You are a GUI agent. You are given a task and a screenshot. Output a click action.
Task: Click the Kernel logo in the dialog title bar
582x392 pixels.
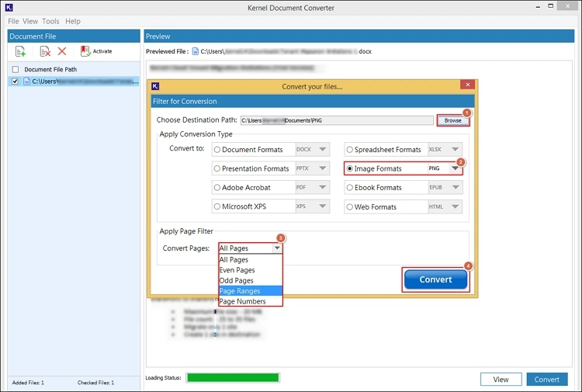pyautogui.click(x=156, y=86)
